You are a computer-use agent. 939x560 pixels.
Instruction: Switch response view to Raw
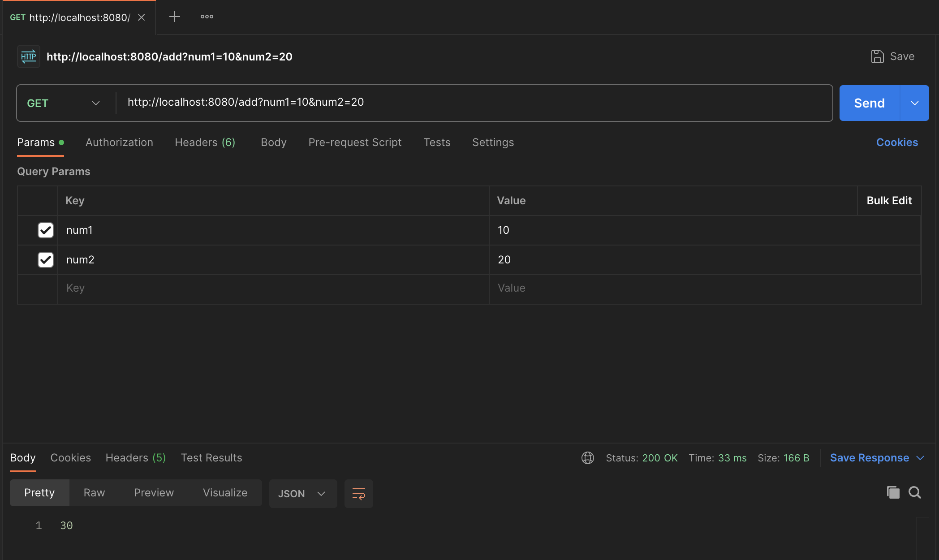pos(94,493)
